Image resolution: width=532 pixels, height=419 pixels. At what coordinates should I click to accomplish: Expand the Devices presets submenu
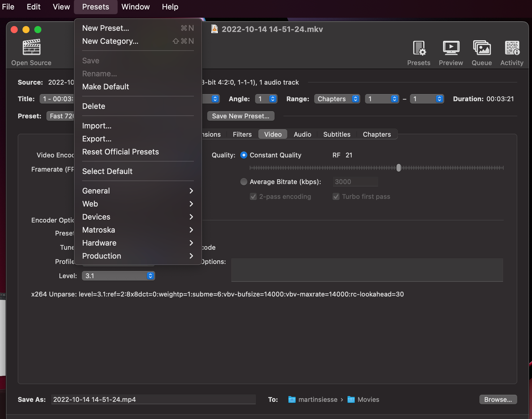[138, 217]
